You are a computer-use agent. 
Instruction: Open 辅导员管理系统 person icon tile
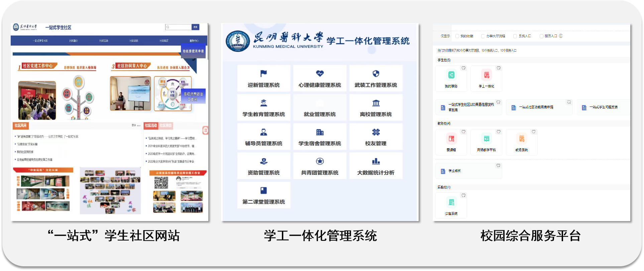click(263, 137)
